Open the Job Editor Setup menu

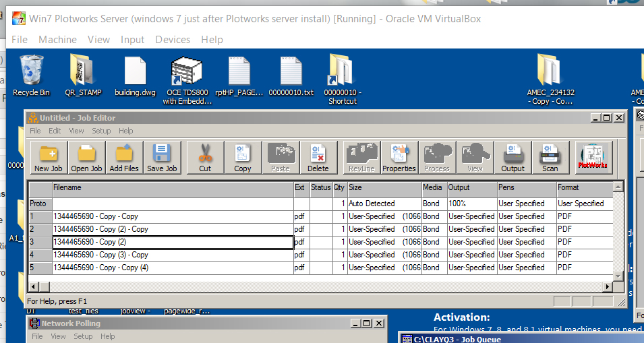(x=101, y=131)
